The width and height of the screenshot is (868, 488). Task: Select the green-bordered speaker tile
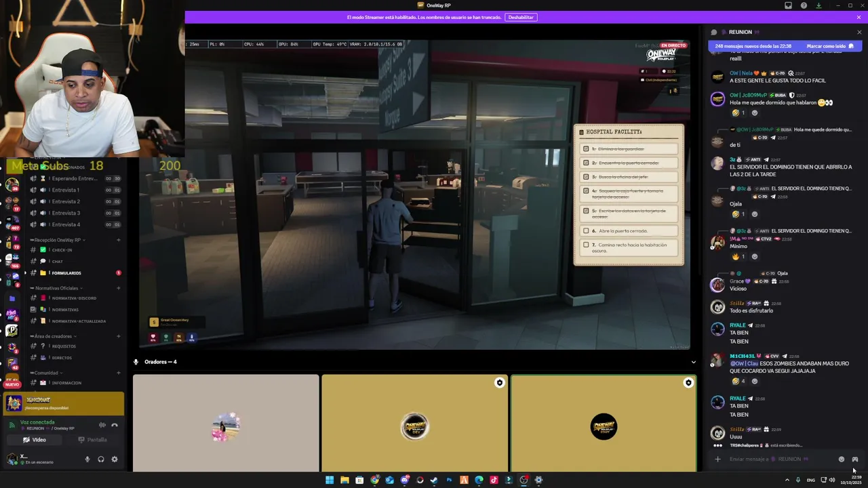(x=604, y=423)
